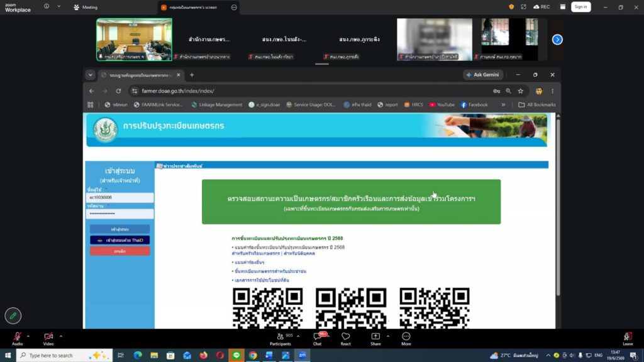Select the open Chrome tab for the farmer site
This screenshot has height=362, width=644.
click(140, 75)
